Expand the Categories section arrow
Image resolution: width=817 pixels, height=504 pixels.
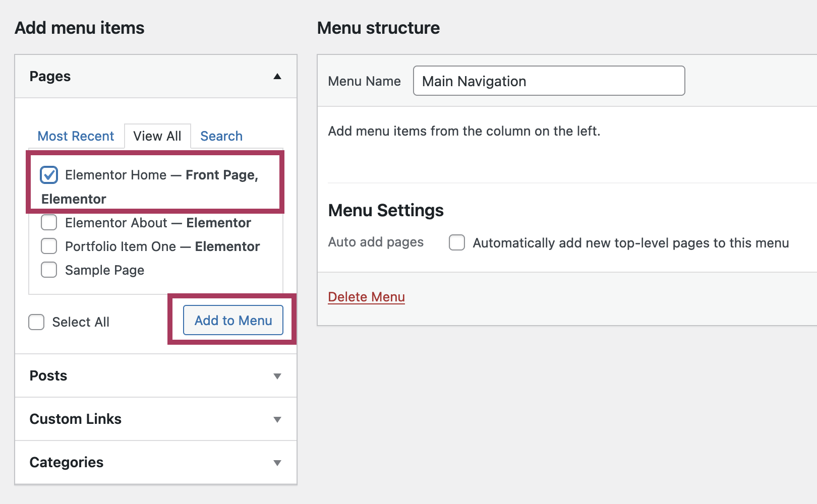(277, 463)
